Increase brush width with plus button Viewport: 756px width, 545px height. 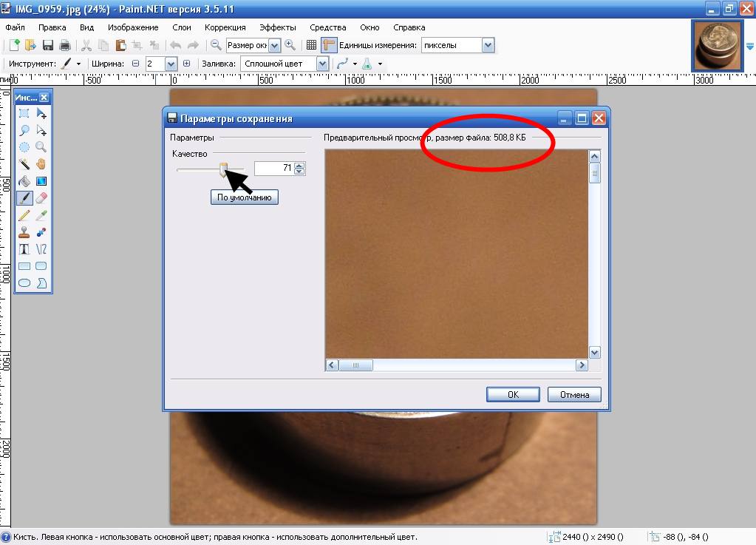pos(186,64)
